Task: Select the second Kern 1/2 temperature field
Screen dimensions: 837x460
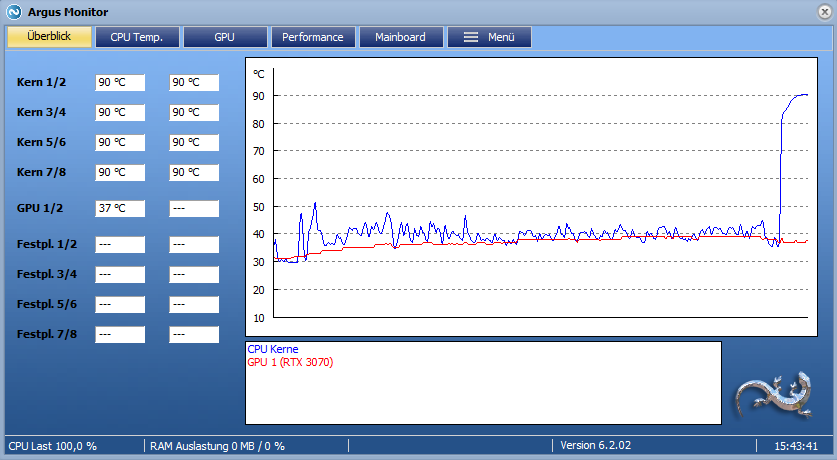Action: [194, 82]
